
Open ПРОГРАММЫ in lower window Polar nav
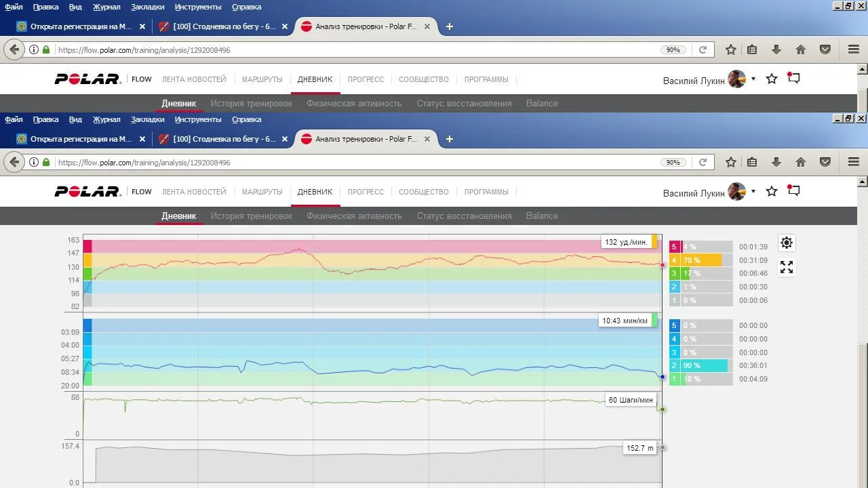[486, 192]
